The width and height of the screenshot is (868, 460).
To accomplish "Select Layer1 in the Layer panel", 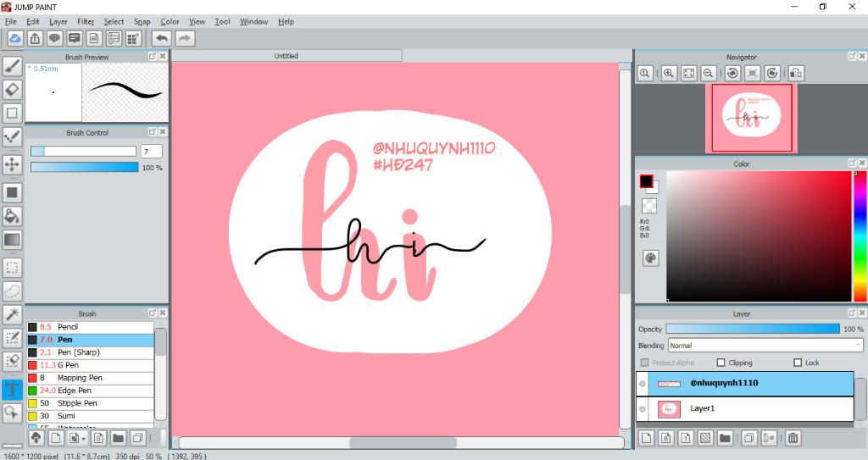I will coord(745,409).
